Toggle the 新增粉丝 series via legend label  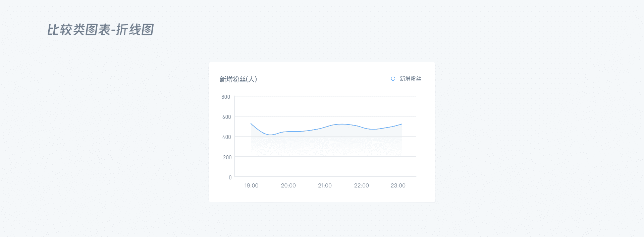(410, 79)
